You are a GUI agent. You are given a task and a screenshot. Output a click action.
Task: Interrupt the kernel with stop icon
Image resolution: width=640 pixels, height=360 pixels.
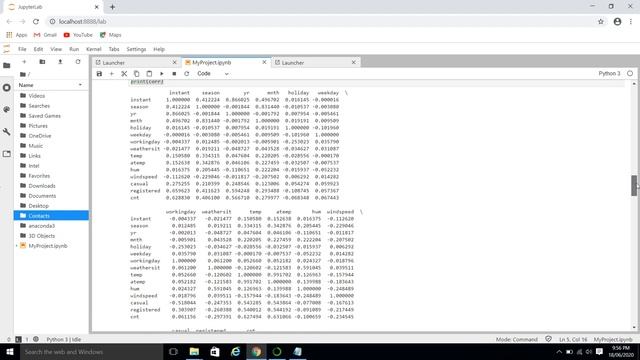[174, 74]
